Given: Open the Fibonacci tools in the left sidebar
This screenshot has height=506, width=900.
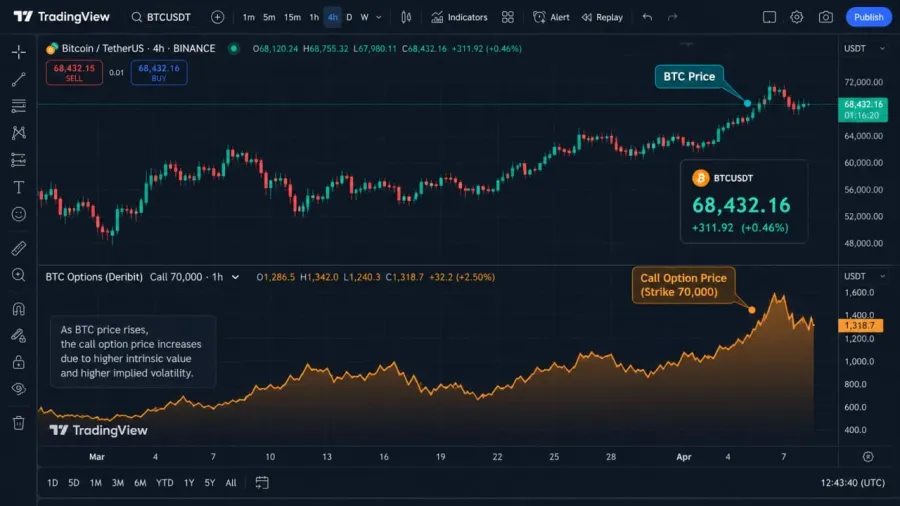Looking at the screenshot, I should (x=18, y=106).
